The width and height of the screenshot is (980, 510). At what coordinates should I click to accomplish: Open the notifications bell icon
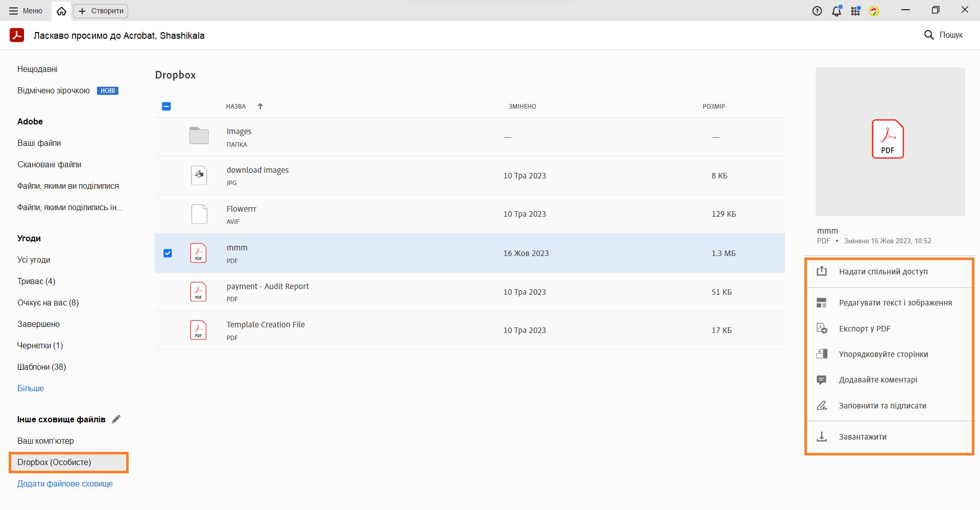click(x=836, y=11)
